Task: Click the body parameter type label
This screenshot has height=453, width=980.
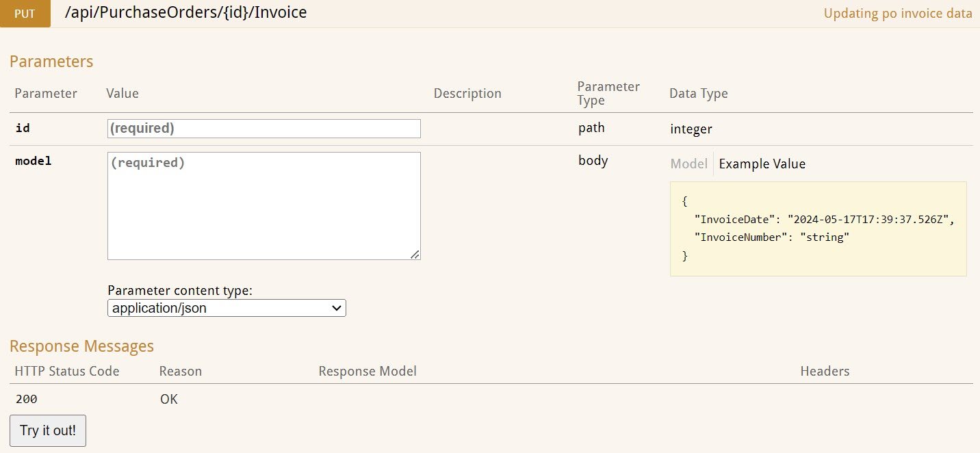Action: [593, 161]
